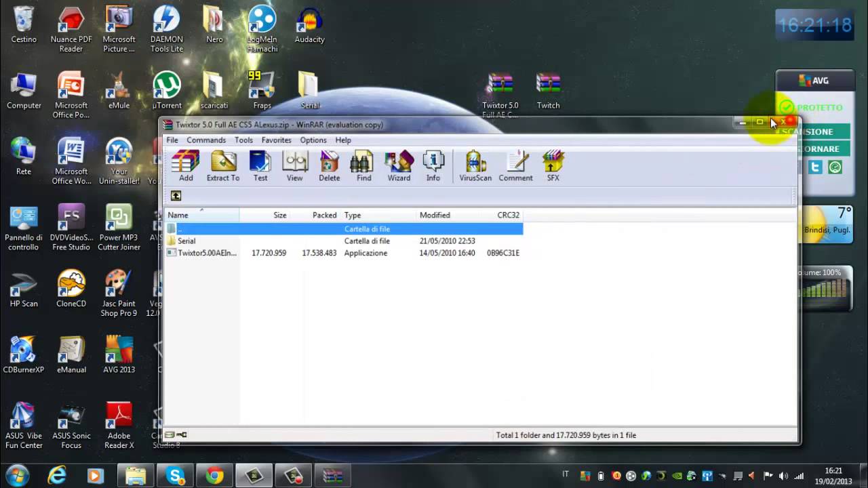Image resolution: width=868 pixels, height=488 pixels.
Task: Click the SFX conversion icon
Action: 553,166
